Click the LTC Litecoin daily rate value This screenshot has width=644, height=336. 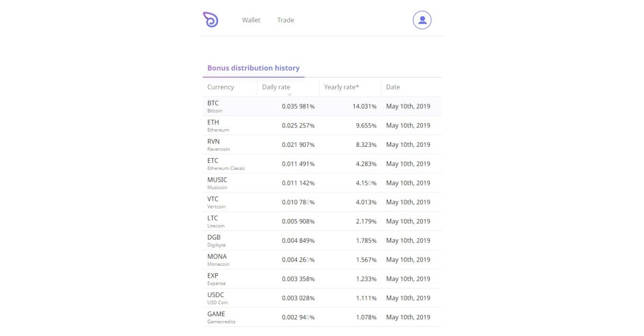(298, 221)
